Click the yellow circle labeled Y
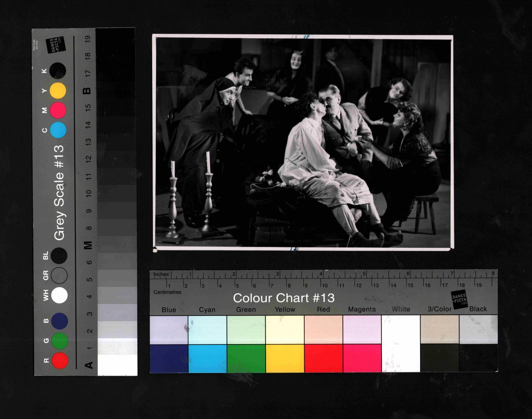532x419 pixels. click(x=58, y=91)
